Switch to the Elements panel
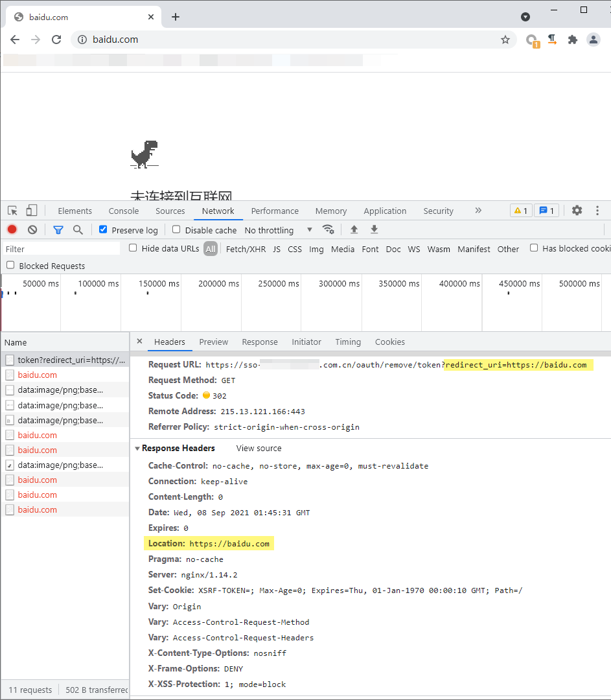 click(x=75, y=211)
